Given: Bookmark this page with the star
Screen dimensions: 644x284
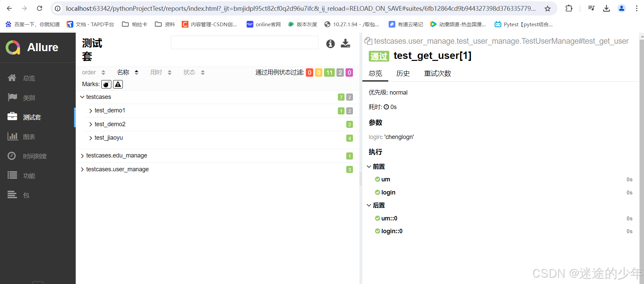Looking at the screenshot, I should click(547, 8).
